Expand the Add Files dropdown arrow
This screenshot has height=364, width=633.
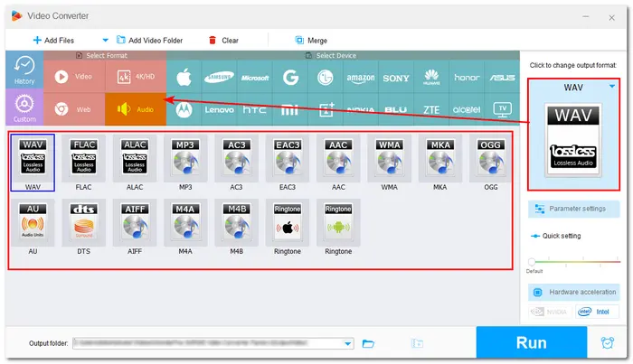coord(105,40)
